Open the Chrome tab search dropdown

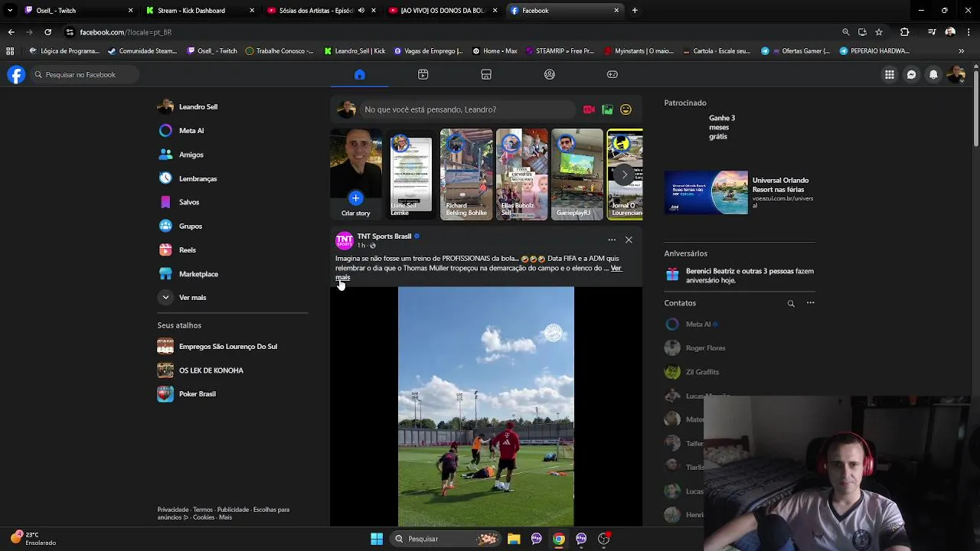(x=10, y=11)
